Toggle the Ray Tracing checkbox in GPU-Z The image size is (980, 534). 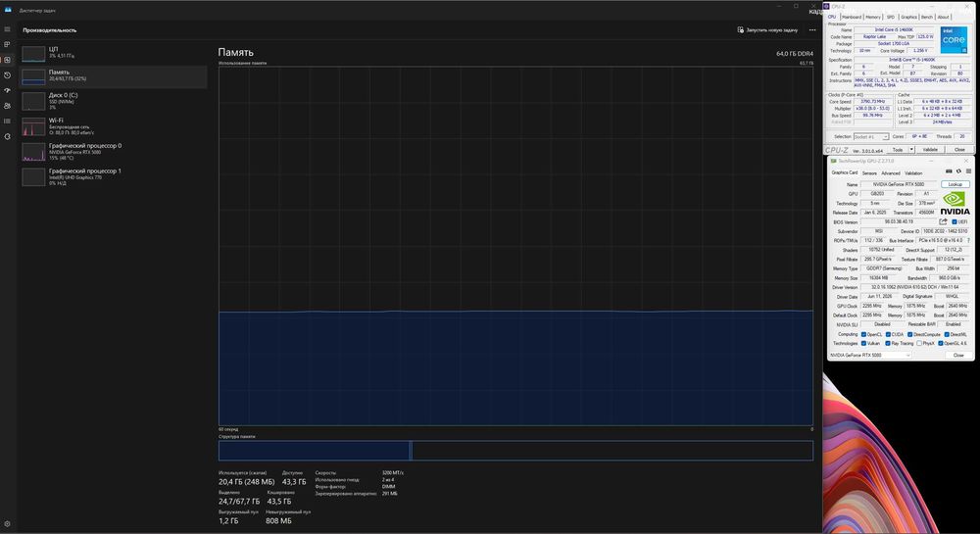[x=888, y=344]
